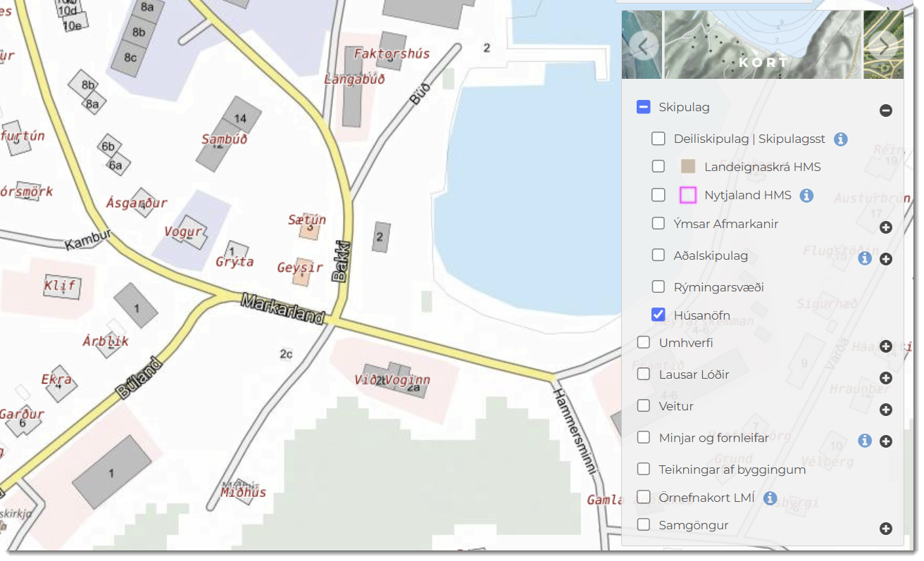Screen dimensions: 924x561
Task: Expand the Ýmsar Afmarkanir sublayers
Action: tap(886, 227)
